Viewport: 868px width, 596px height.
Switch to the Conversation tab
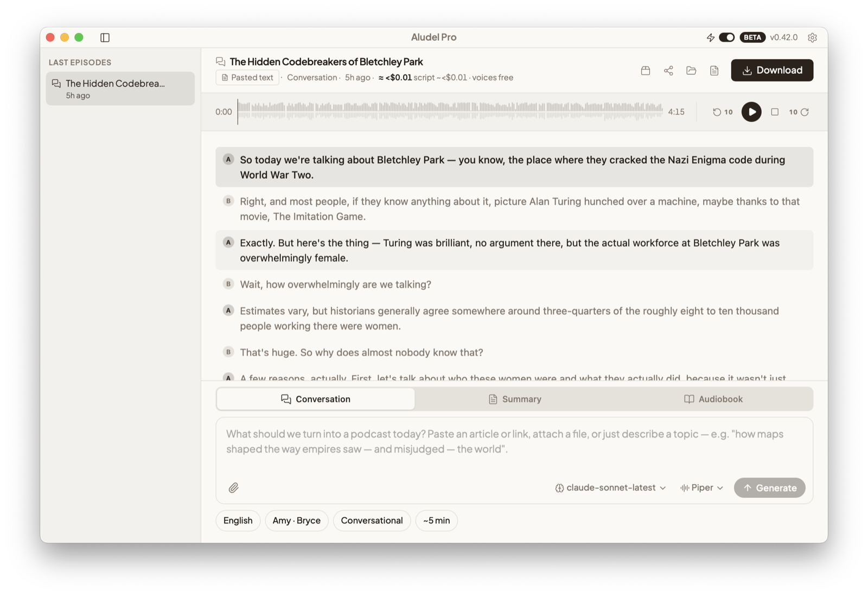316,399
